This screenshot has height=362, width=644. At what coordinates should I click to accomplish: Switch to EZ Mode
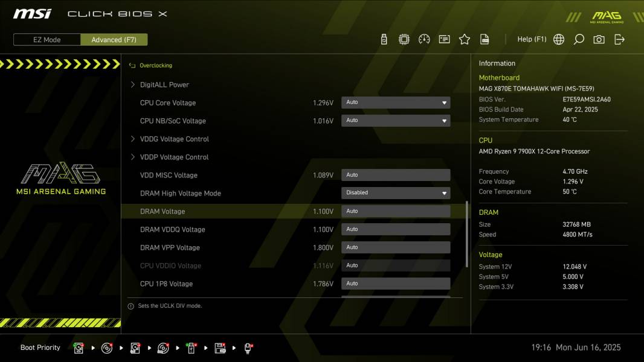[x=47, y=39]
